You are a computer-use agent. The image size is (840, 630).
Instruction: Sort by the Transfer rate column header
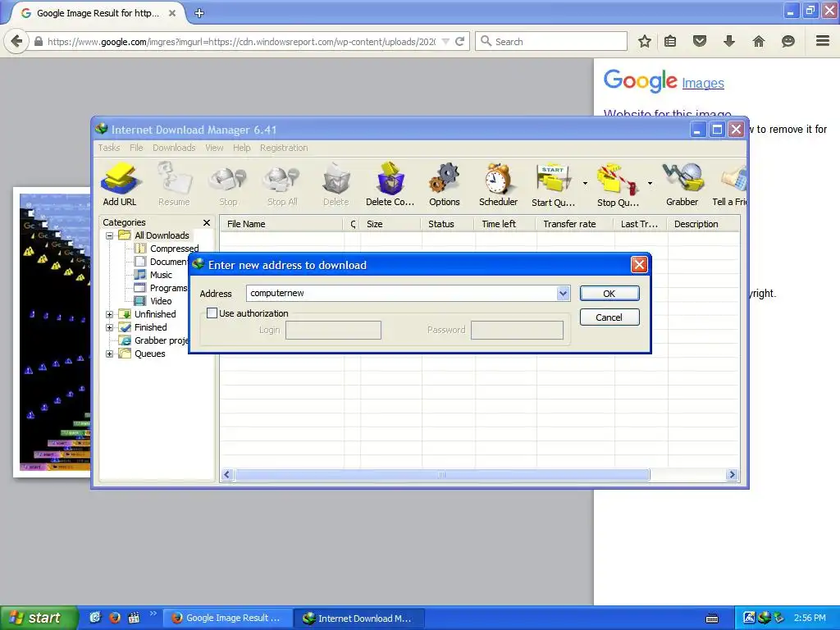coord(574,224)
